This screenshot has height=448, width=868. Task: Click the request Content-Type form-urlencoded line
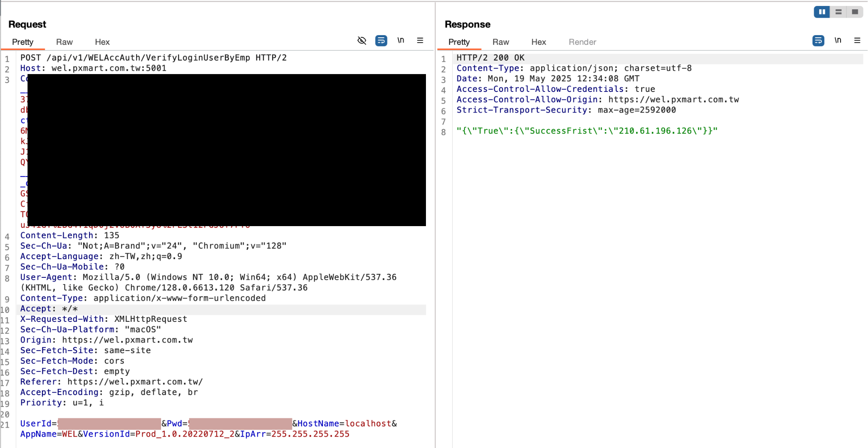pyautogui.click(x=143, y=298)
